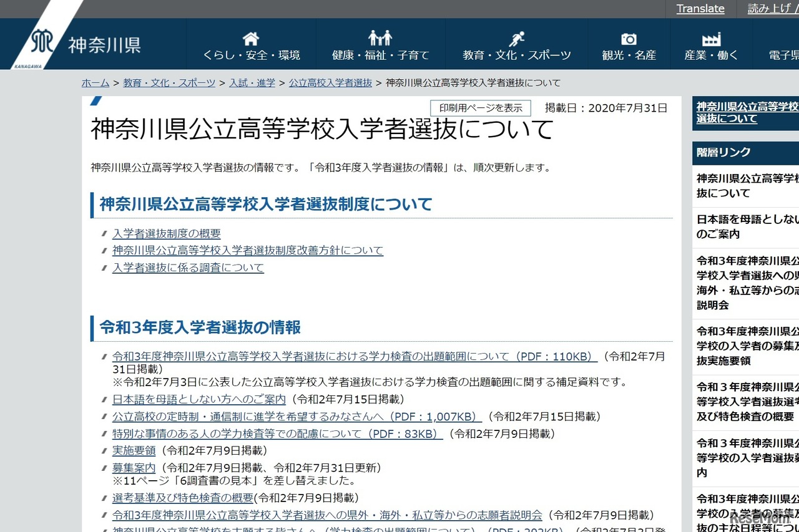Select the factory icon for 産業・働く
The image size is (799, 532).
pos(711,37)
